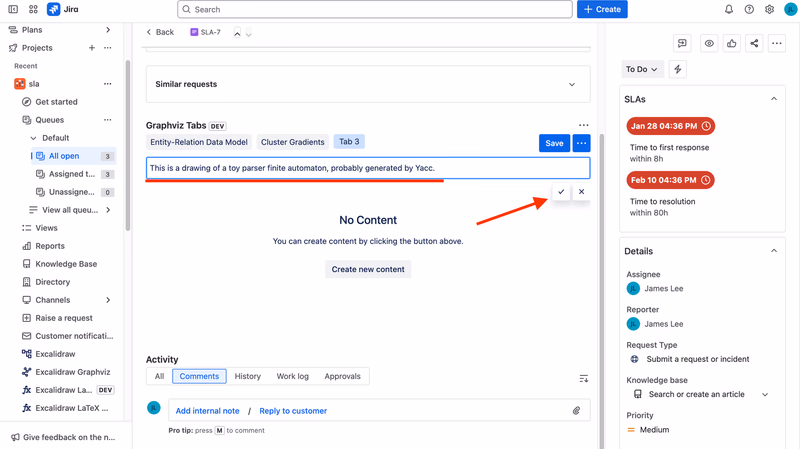Expand the Similar requests panel
800x449 pixels.
[x=572, y=84]
